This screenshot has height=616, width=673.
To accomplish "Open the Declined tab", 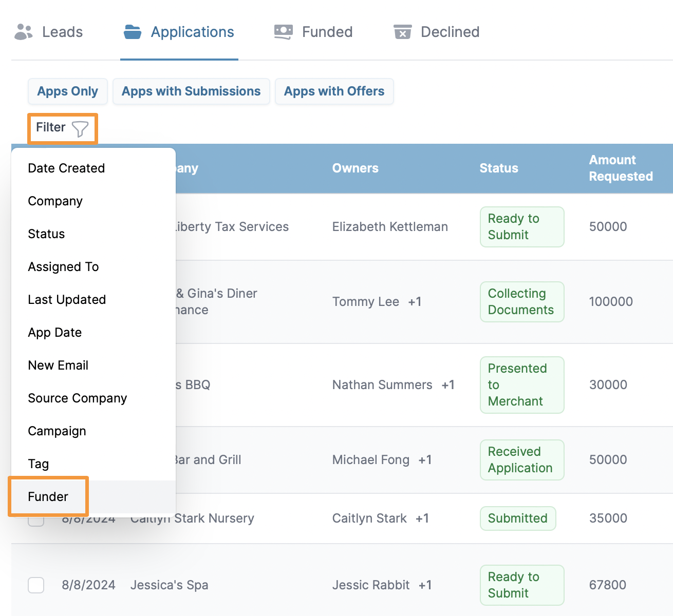I will point(437,32).
